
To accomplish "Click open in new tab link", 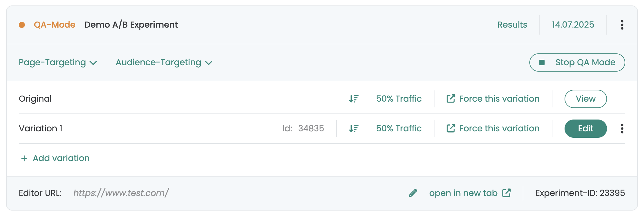I will click(470, 193).
